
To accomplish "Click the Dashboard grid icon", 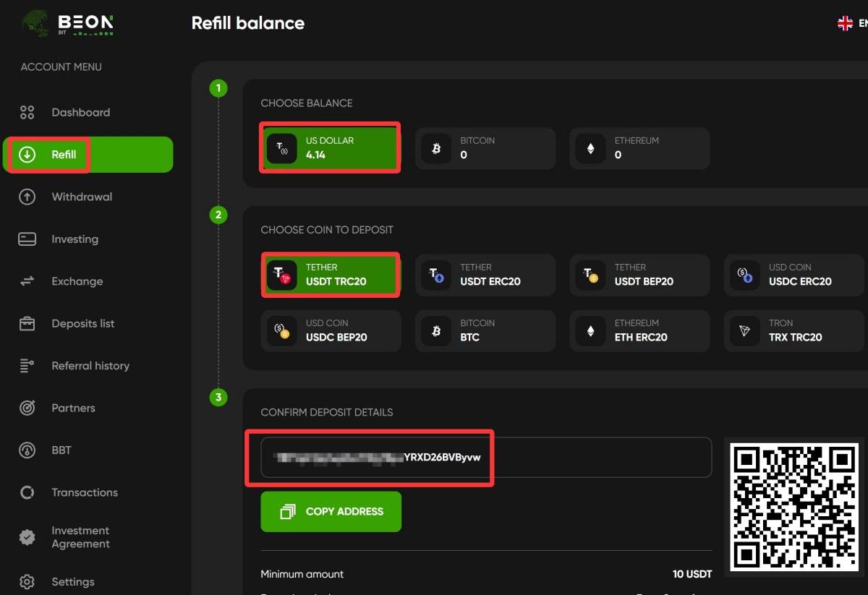I will point(27,112).
